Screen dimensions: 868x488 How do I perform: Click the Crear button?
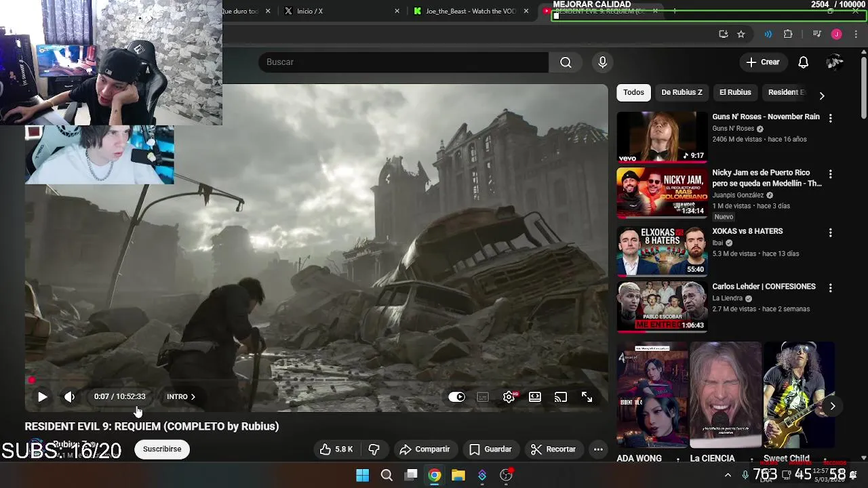(x=763, y=62)
